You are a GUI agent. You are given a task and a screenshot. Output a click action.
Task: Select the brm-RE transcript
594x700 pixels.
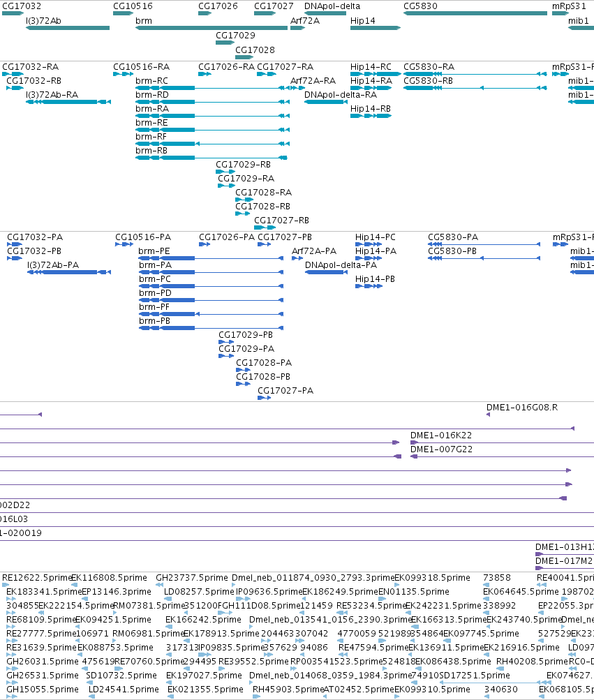(213, 130)
